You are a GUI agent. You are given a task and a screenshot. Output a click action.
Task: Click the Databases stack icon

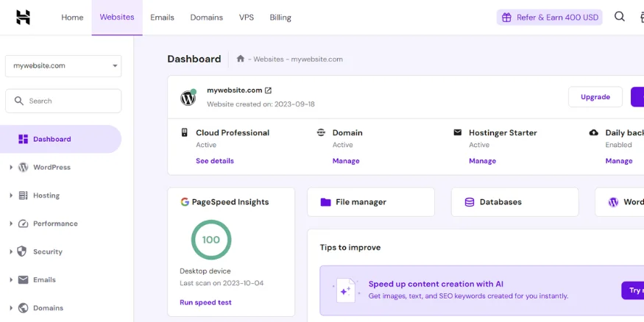pyautogui.click(x=470, y=202)
